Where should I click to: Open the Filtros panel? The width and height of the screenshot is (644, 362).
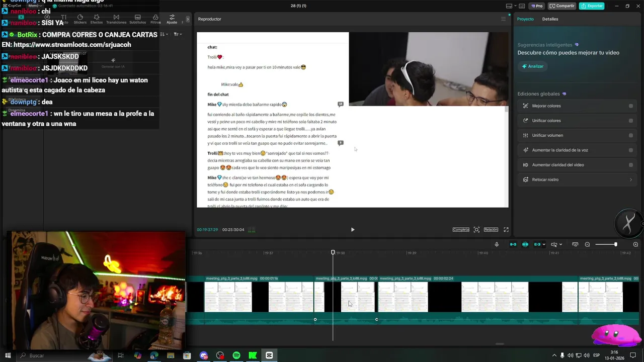[155, 20]
